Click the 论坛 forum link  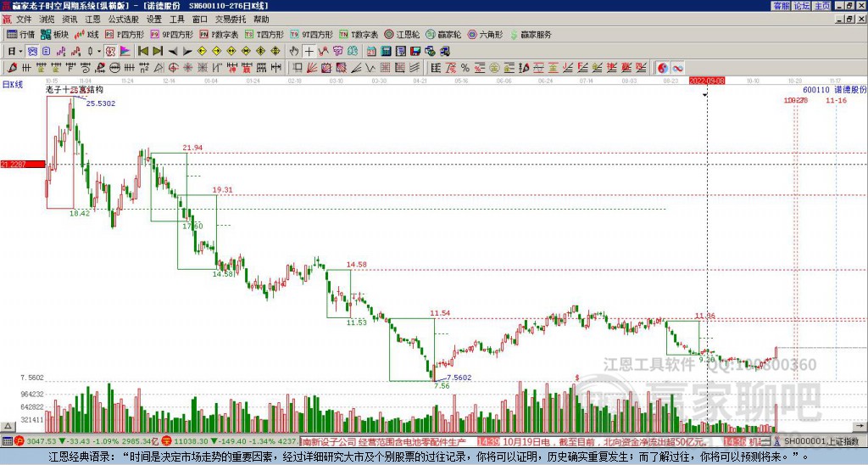[x=802, y=6]
